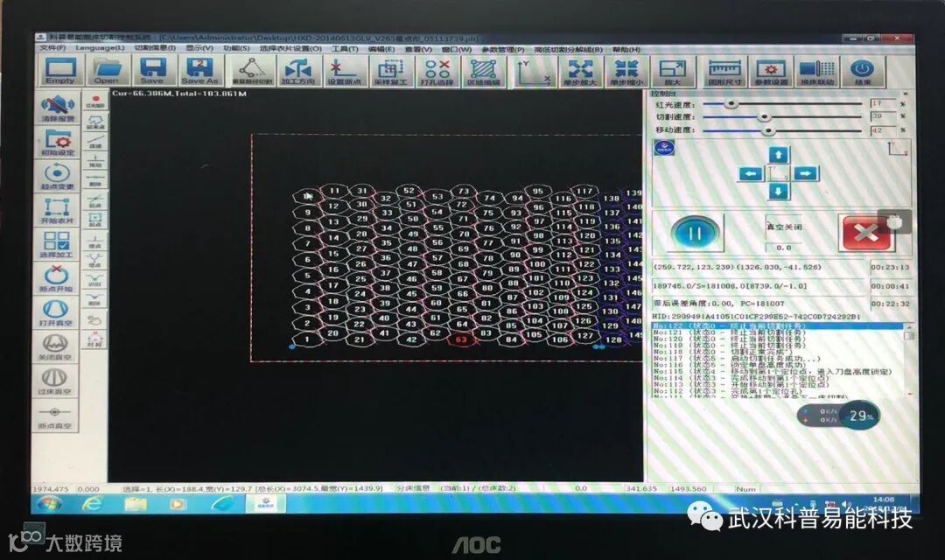Click 断点开始 breakpoint start icon

(57, 279)
